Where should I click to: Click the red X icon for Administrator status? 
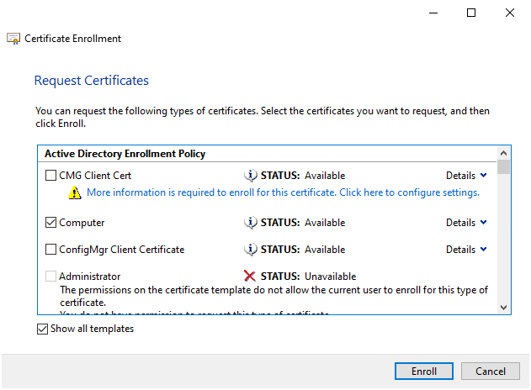(250, 276)
